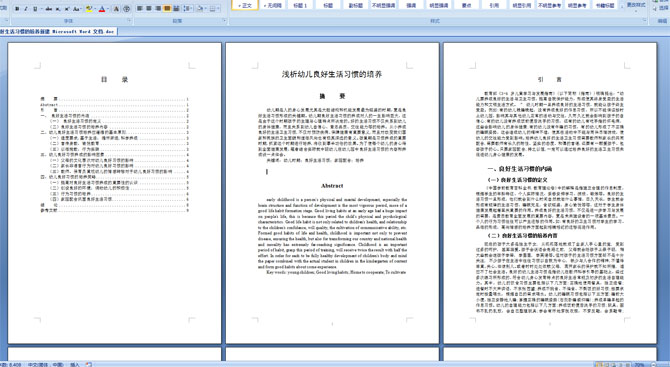Apply the text highlight color
The width and height of the screenshot is (670, 367).
click(x=89, y=9)
